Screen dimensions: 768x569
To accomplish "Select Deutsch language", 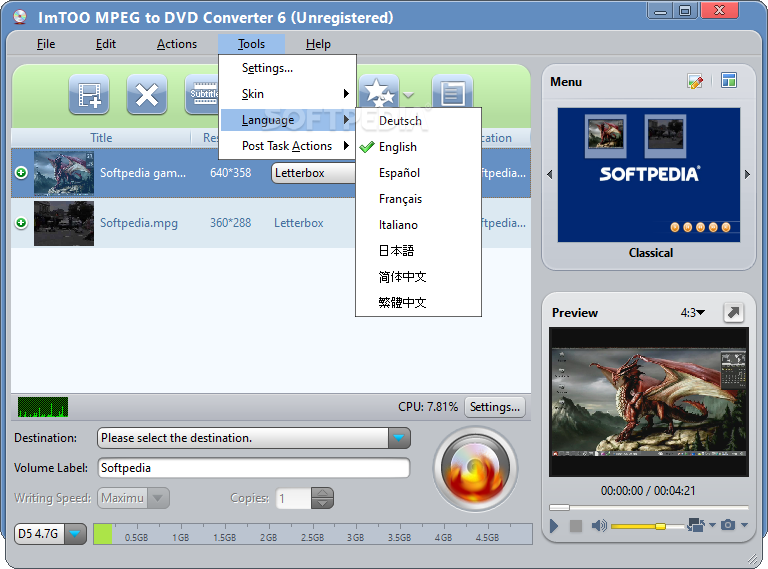I will pyautogui.click(x=418, y=121).
